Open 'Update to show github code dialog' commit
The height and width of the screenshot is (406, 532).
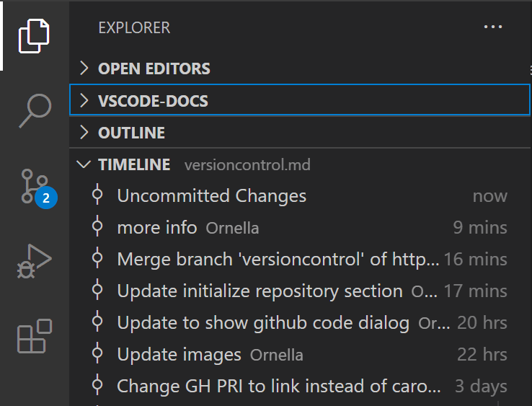(x=263, y=323)
